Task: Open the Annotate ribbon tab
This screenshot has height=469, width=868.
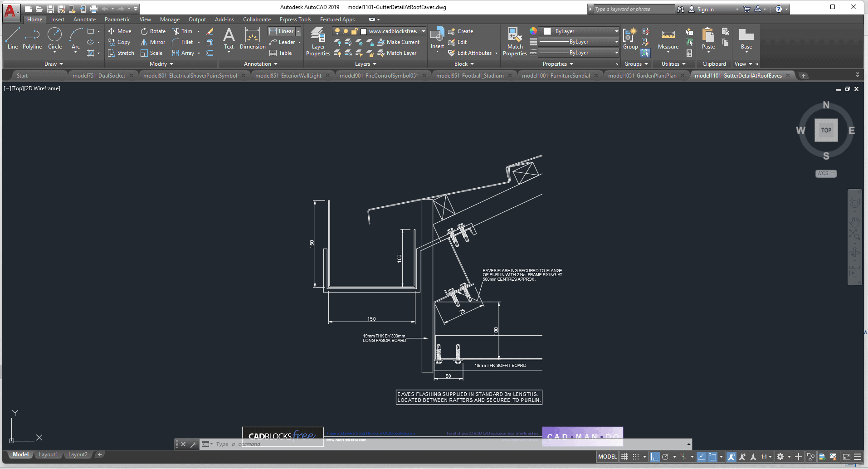Action: pyautogui.click(x=84, y=20)
